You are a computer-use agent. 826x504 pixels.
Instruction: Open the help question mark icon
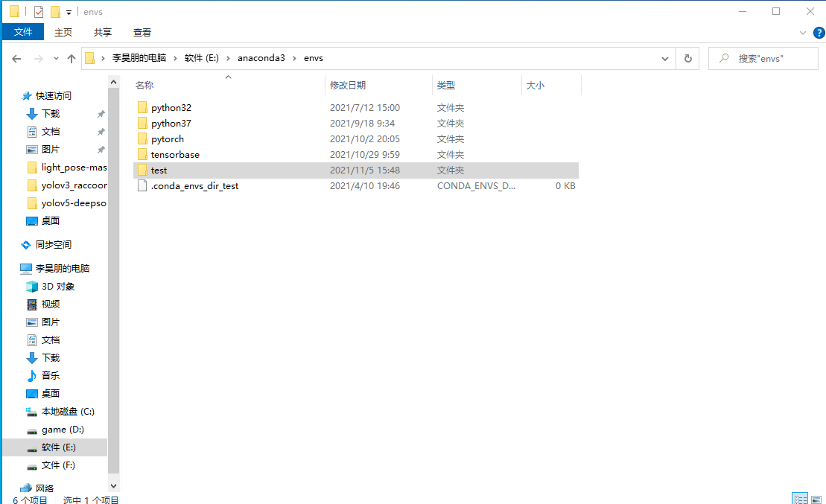click(x=819, y=33)
